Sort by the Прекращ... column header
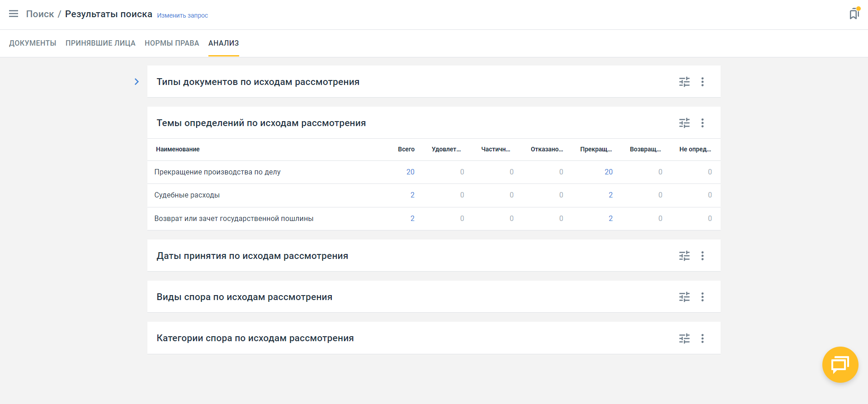Image resolution: width=868 pixels, height=404 pixels. [x=596, y=149]
